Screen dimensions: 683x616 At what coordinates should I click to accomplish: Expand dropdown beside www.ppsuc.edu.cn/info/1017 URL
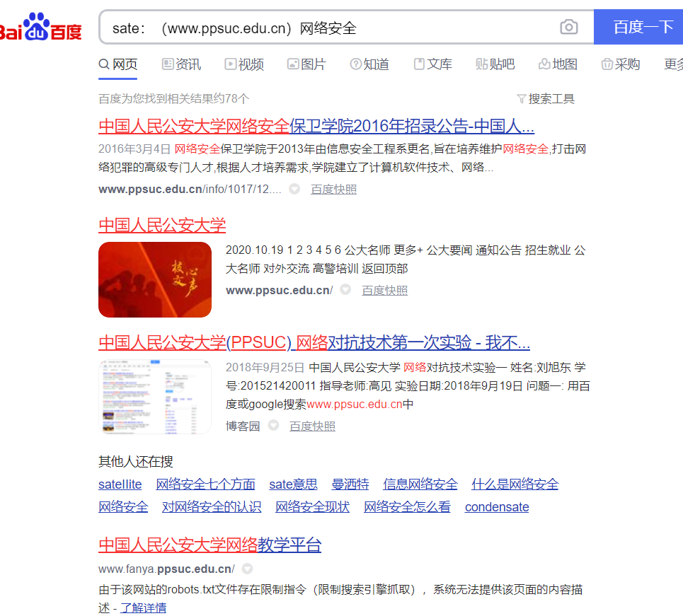click(x=294, y=189)
